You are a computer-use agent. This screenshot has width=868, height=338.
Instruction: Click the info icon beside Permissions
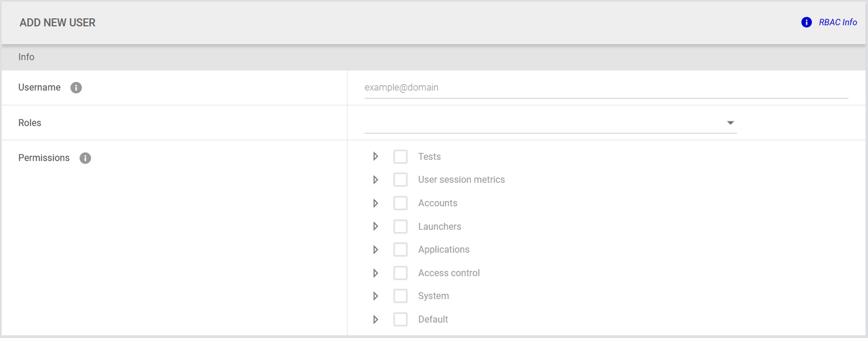click(85, 158)
